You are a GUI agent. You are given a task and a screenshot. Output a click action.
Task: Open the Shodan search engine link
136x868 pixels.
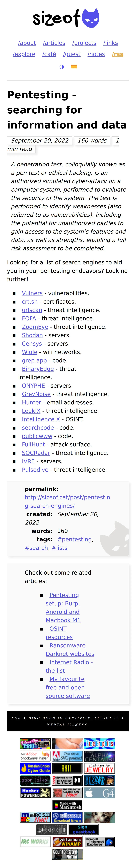[32, 335]
